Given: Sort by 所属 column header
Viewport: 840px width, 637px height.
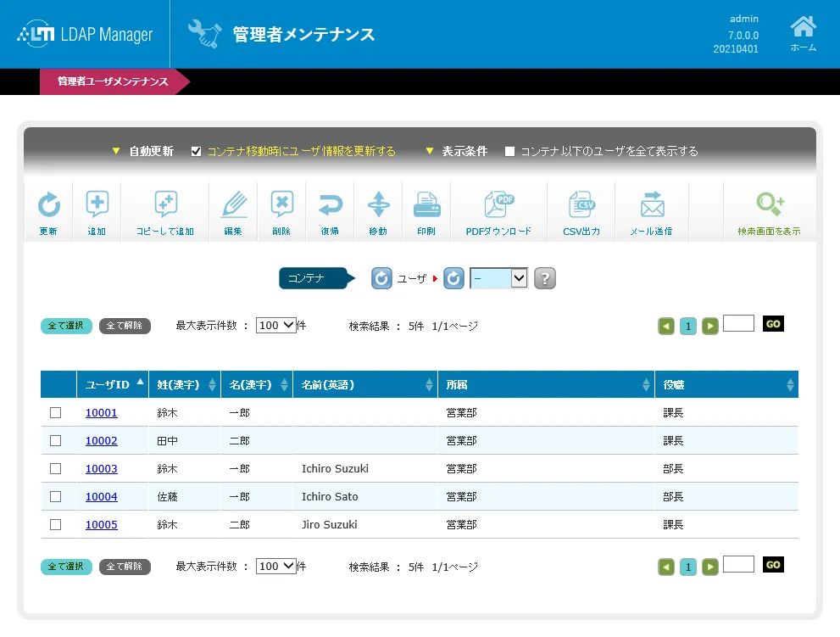Looking at the screenshot, I should coord(546,384).
